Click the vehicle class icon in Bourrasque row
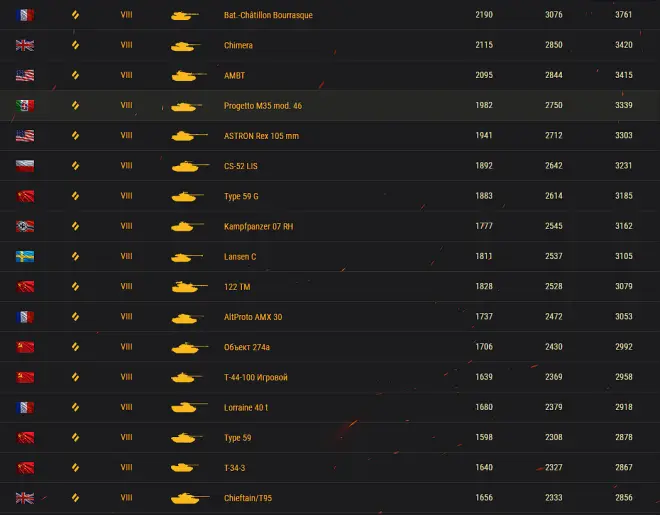660x515 pixels. tap(76, 15)
